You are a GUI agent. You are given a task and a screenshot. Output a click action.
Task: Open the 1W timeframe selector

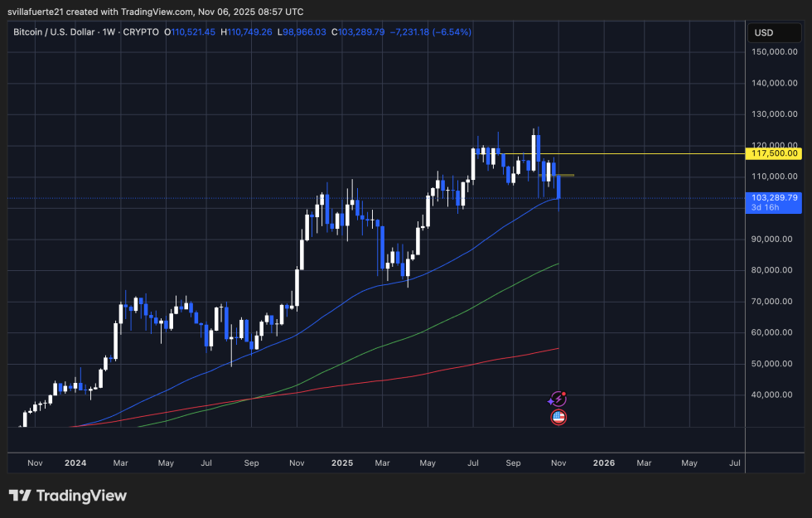(109, 32)
